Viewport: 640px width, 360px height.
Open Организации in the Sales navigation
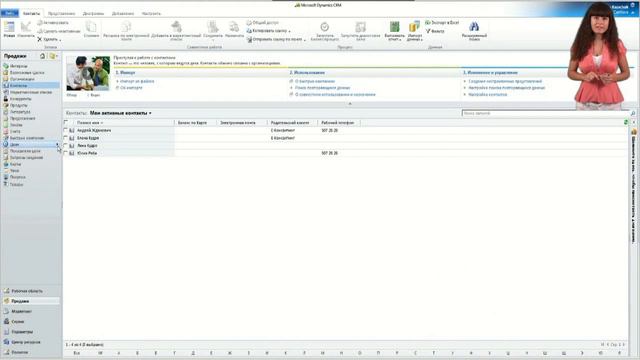point(22,79)
